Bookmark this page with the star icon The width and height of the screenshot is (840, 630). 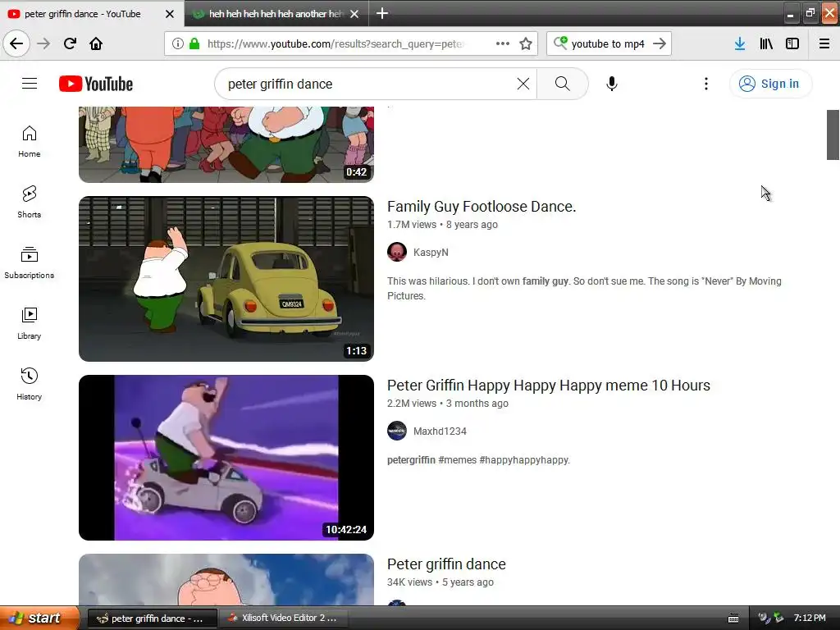click(526, 43)
